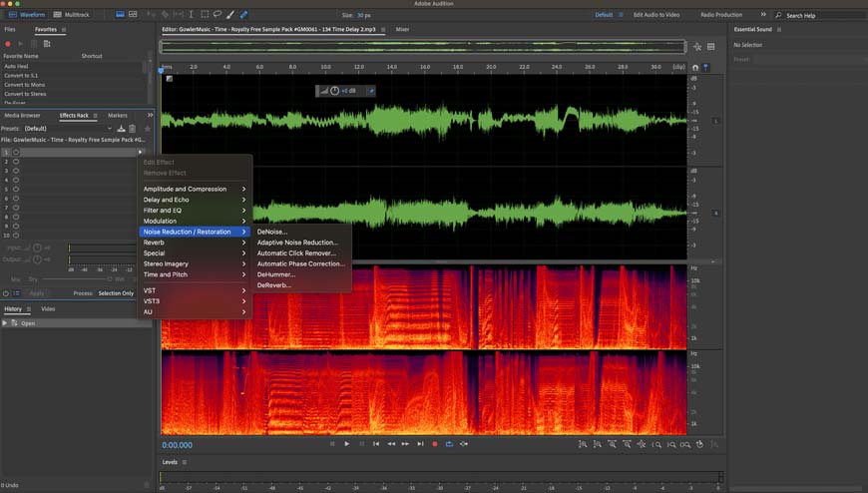Select the Lasso Selection tool
The width and height of the screenshot is (868, 493).
[x=217, y=14]
